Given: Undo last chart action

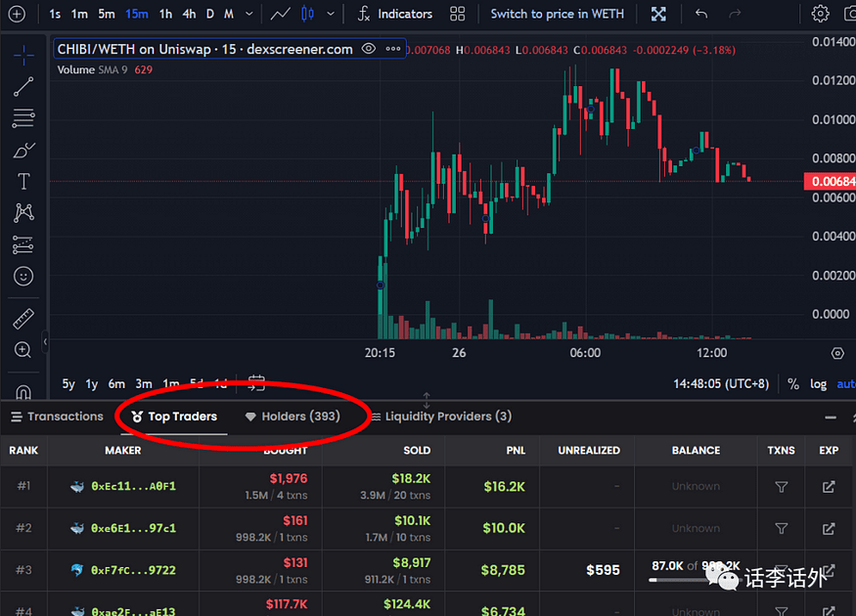Looking at the screenshot, I should pos(701,14).
